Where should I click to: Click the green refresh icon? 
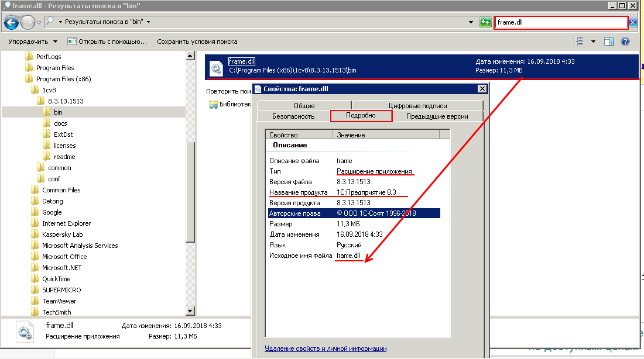[485, 22]
